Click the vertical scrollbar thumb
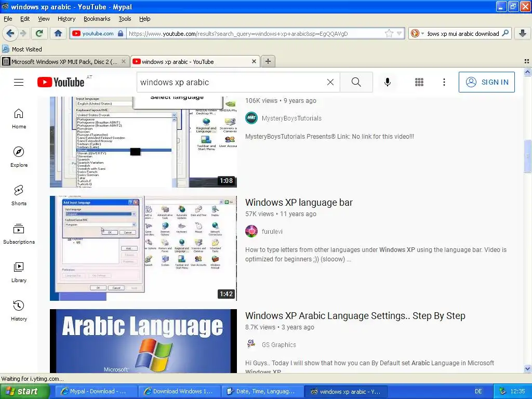Viewport: 532px width, 399px height. [x=527, y=156]
